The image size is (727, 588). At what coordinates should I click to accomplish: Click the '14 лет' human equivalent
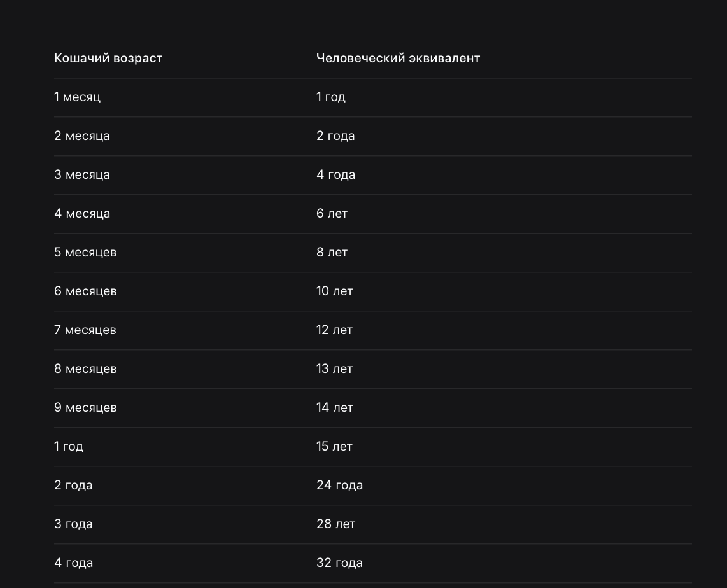click(335, 408)
